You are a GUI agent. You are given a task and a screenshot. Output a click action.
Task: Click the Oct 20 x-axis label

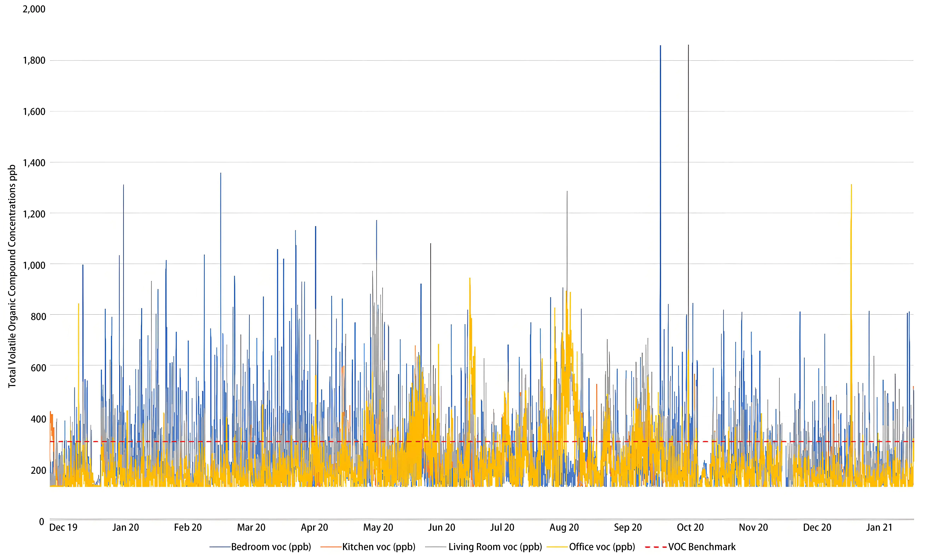[690, 527]
